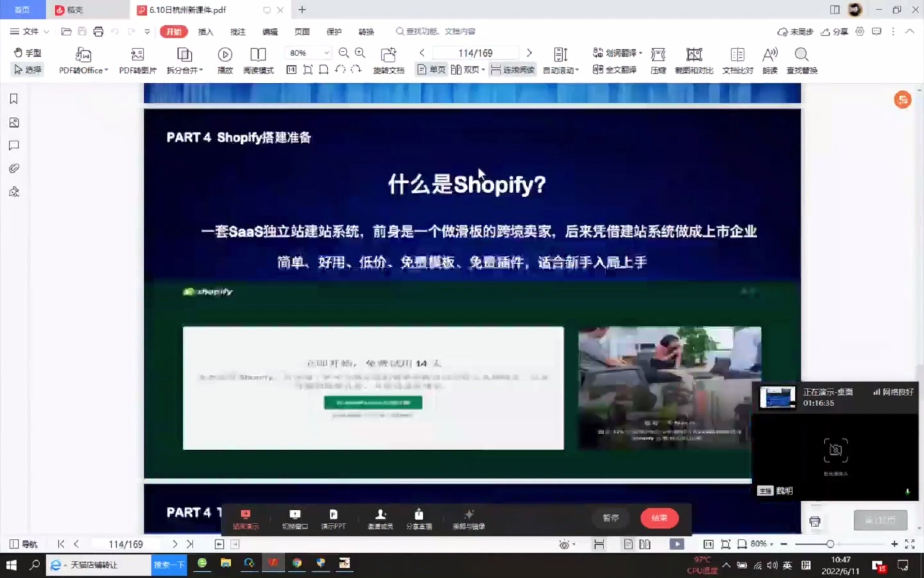
Task: Open document comparison tool
Action: pyautogui.click(x=738, y=61)
